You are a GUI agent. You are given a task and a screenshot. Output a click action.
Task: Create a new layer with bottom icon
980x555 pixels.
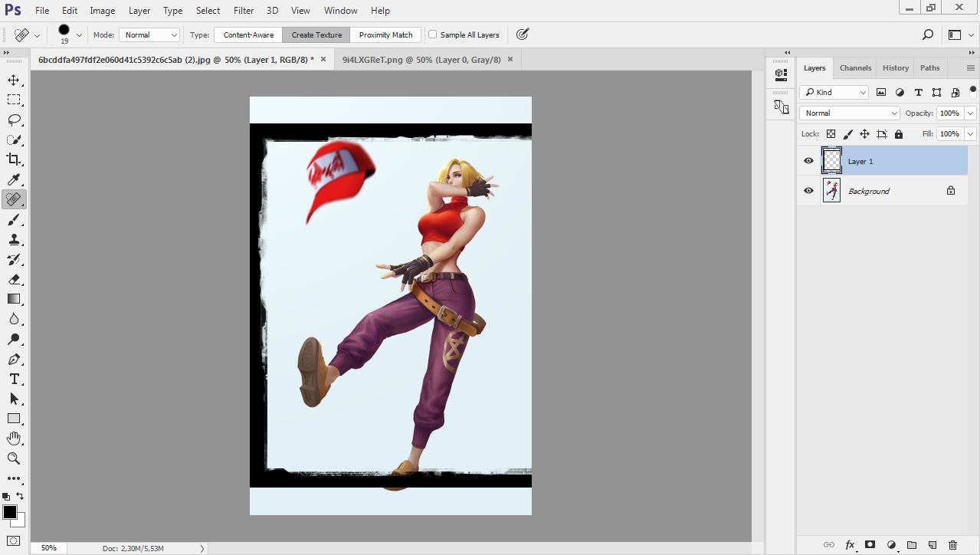932,545
